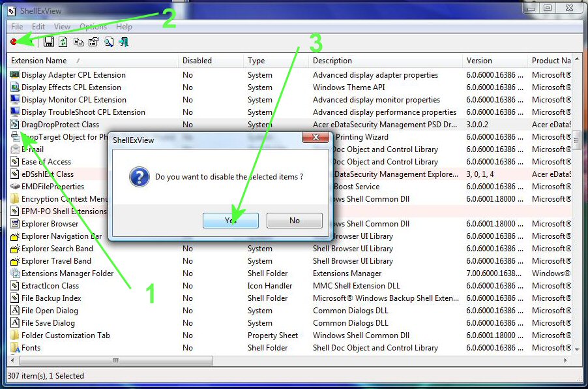Click the red Disable Selected Items toolbar icon
588x389 pixels.
click(14, 42)
